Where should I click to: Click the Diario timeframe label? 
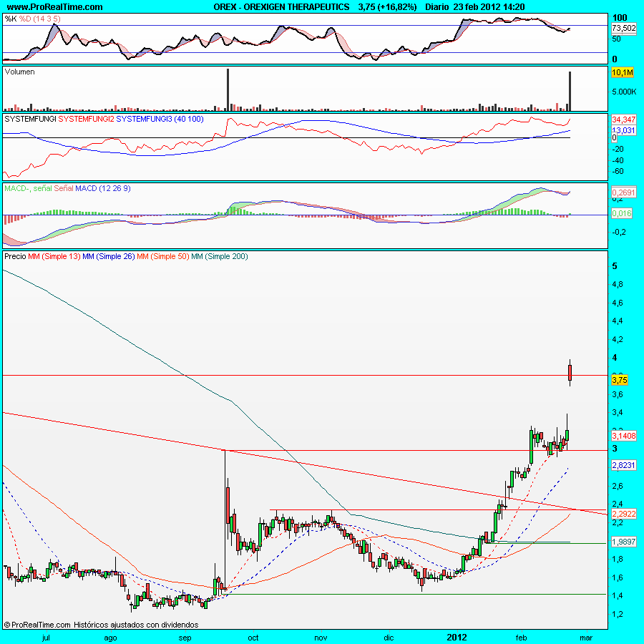(x=437, y=7)
